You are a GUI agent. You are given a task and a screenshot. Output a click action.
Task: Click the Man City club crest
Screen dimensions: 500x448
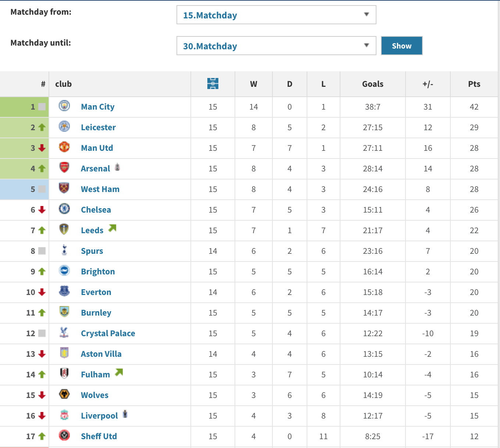64,106
